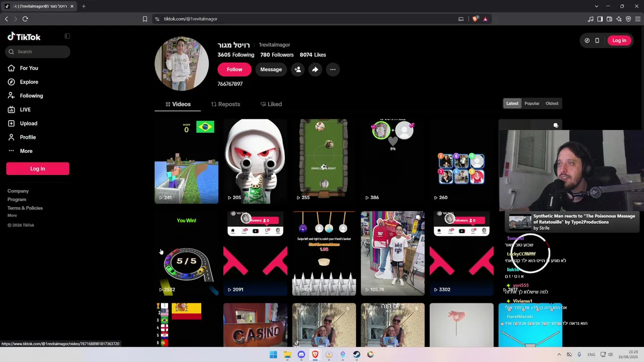Viewport: 644px width, 362px height.
Task: Open the browser hamburger menu
Action: pos(638,19)
